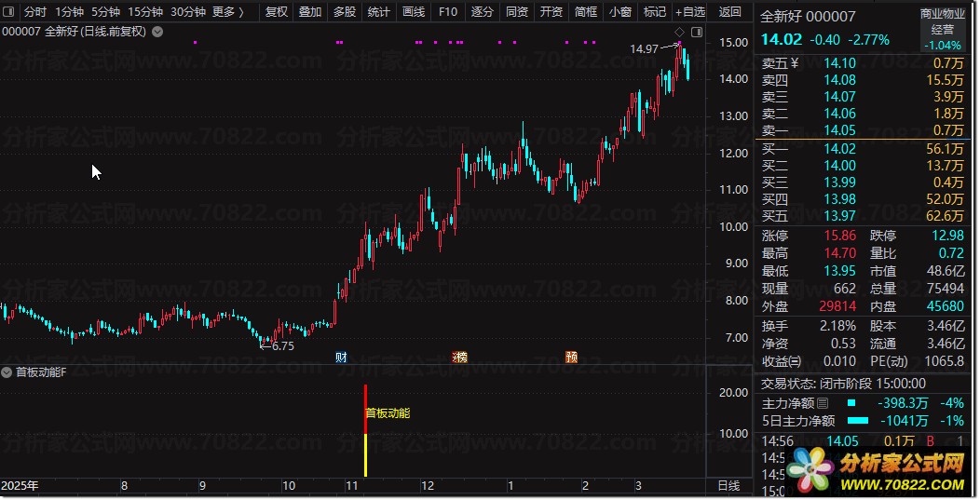Click the 预 forecast marker on the chart
Viewport: 980px width, 500px height.
[571, 358]
